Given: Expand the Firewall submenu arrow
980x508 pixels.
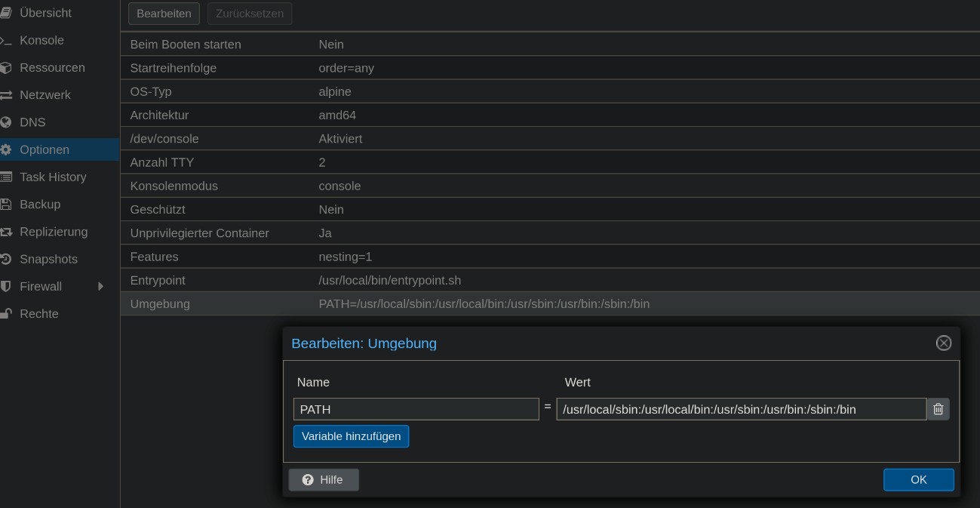Looking at the screenshot, I should [100, 287].
